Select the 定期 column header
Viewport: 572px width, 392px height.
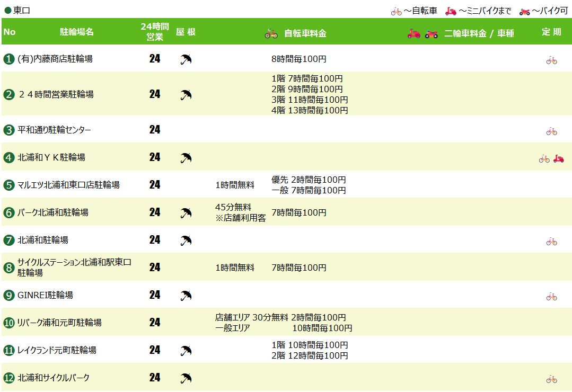[x=551, y=32]
